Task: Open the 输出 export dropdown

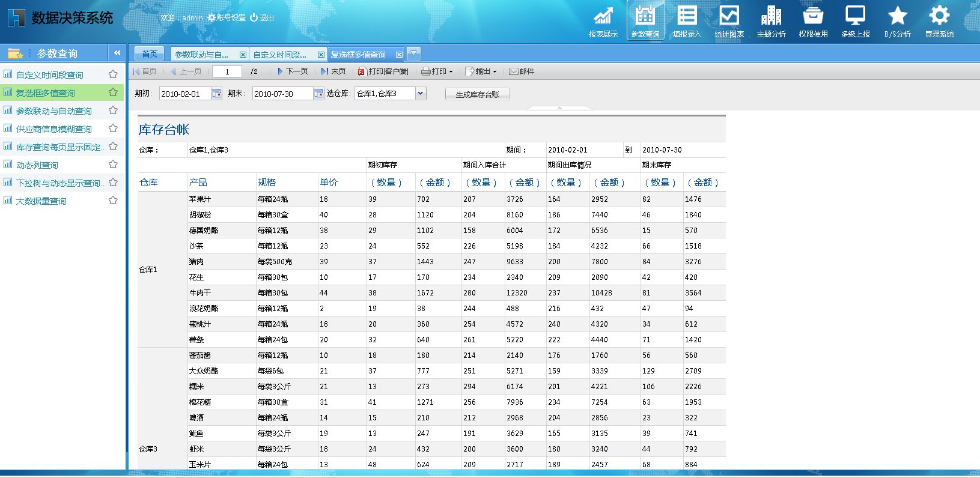Action: (x=481, y=71)
